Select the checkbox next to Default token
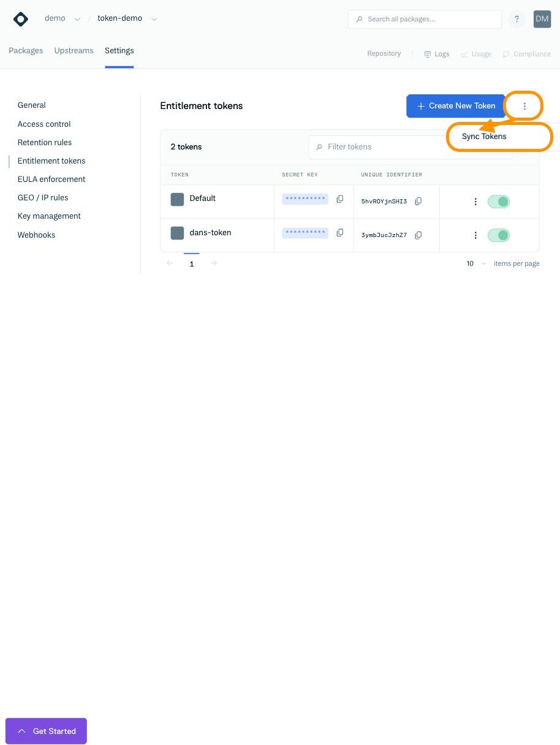Image resolution: width=560 pixels, height=745 pixels. [177, 199]
